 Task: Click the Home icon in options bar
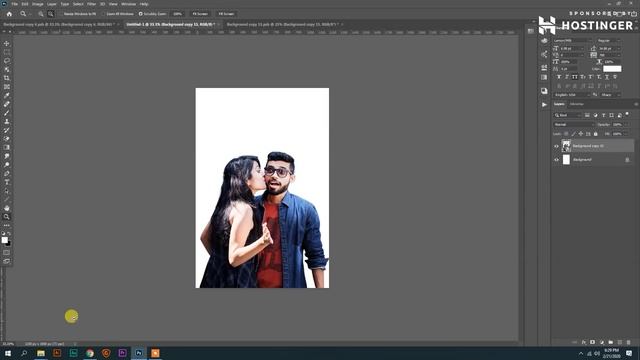point(9,14)
